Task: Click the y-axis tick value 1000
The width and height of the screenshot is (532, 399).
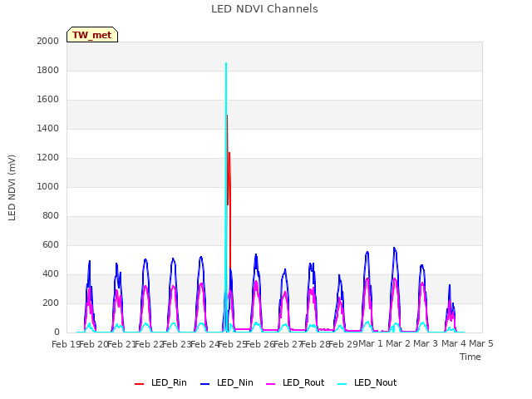Action: pyautogui.click(x=48, y=186)
